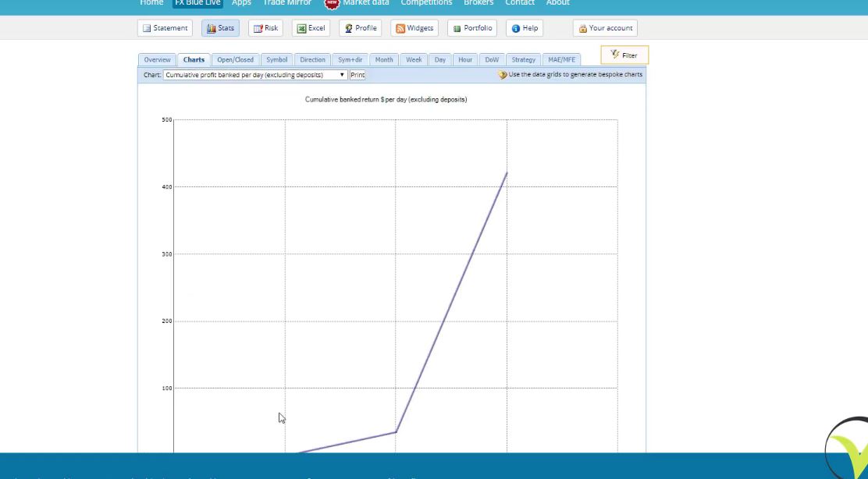Image resolution: width=868 pixels, height=479 pixels.
Task: Click the Widgets RSS icon button
Action: click(x=414, y=28)
